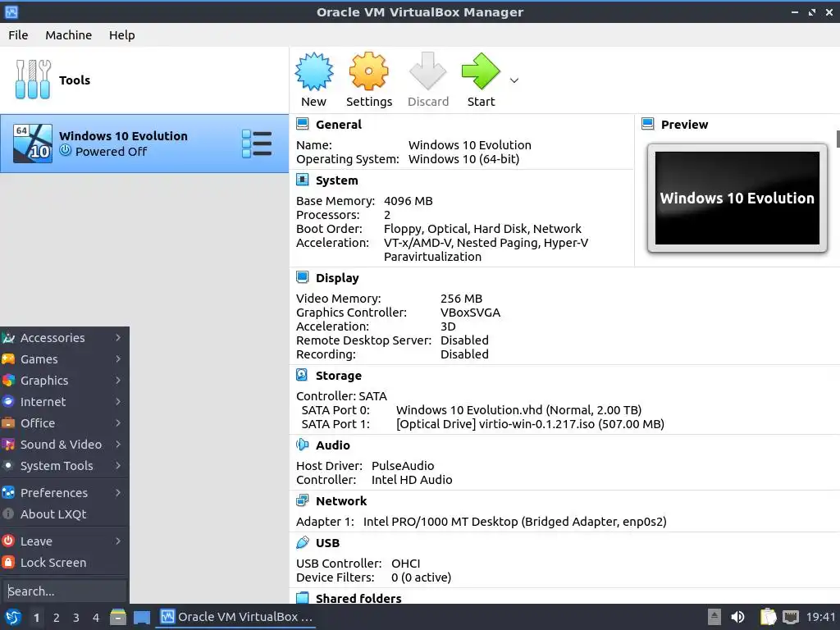This screenshot has height=630, width=840.
Task: Open the Machine menu
Action: pyautogui.click(x=69, y=34)
